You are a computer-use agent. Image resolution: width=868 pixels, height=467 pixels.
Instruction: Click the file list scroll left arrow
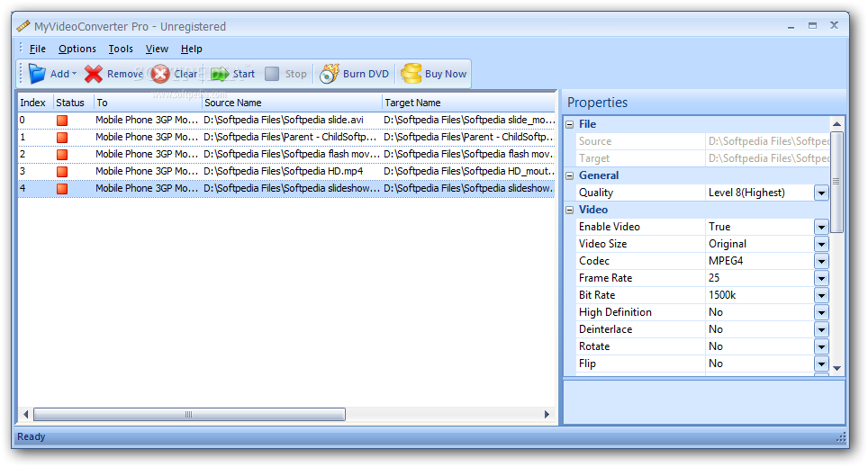(25, 415)
